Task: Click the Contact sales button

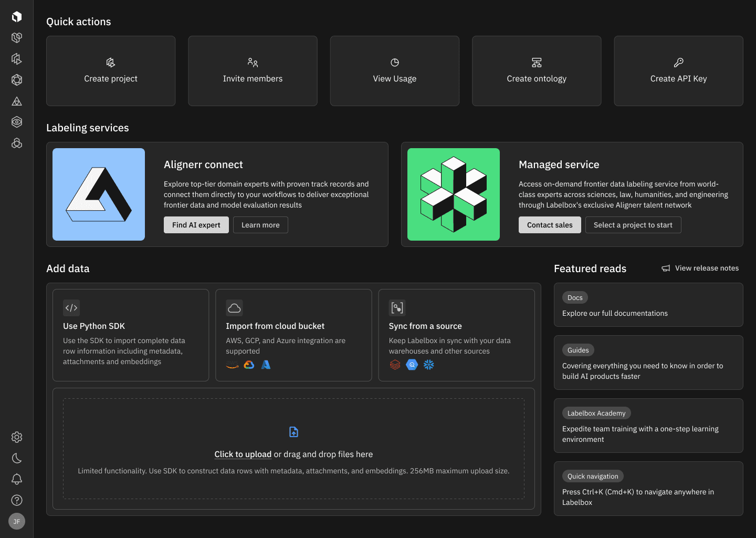Action: tap(550, 225)
